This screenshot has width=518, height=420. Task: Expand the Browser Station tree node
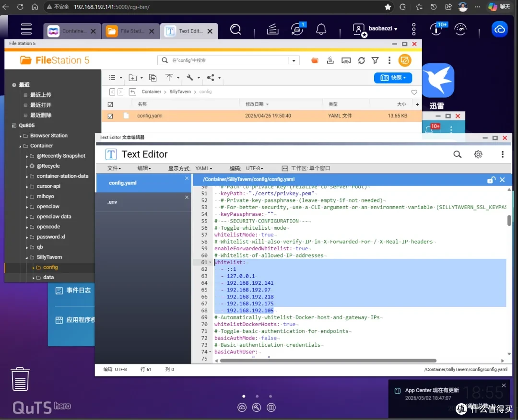tap(20, 136)
